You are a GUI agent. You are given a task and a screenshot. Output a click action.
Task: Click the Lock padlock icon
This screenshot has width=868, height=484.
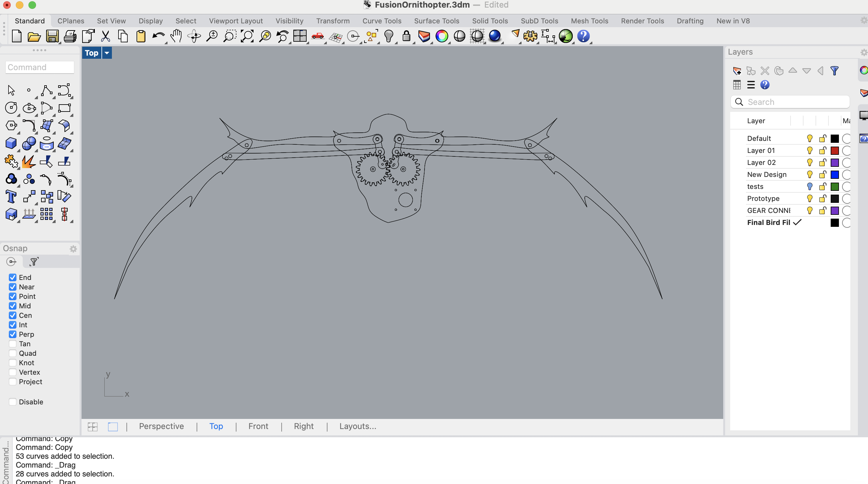tap(406, 36)
